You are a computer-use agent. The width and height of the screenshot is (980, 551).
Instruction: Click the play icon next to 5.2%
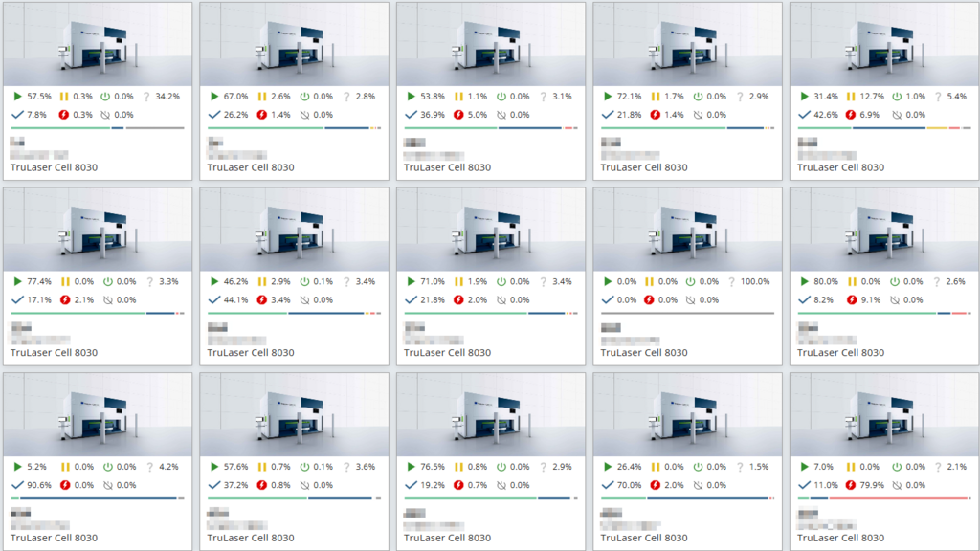pyautogui.click(x=17, y=467)
